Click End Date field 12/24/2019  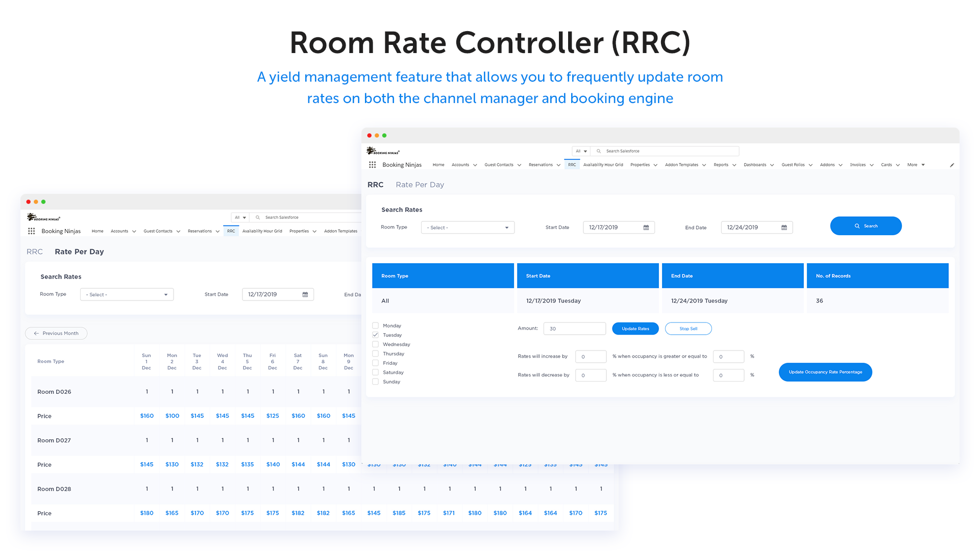(x=756, y=228)
